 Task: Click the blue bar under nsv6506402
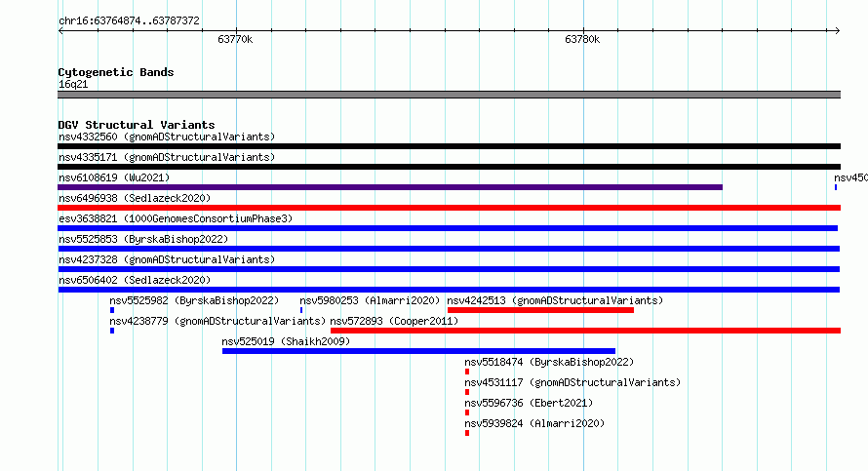tap(449, 290)
